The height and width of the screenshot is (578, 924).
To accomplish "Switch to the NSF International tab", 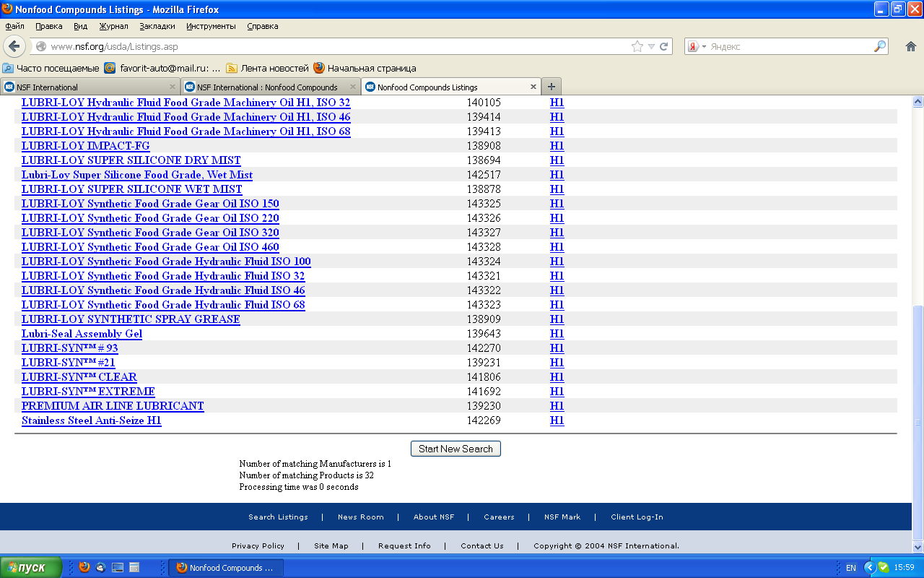I will click(x=87, y=87).
